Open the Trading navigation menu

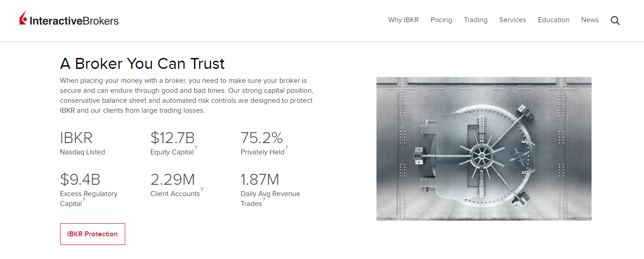[475, 20]
